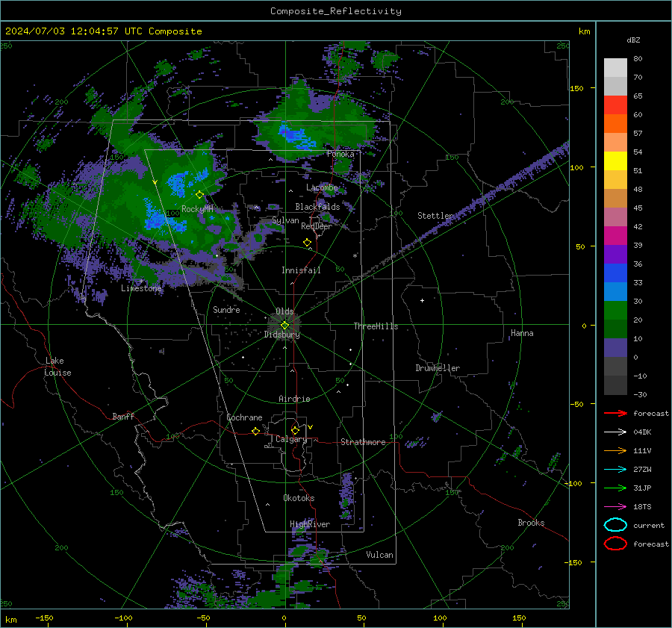Viewport: 672px width, 628px height.
Task: Click the Olds town label
Action: pyautogui.click(x=284, y=311)
